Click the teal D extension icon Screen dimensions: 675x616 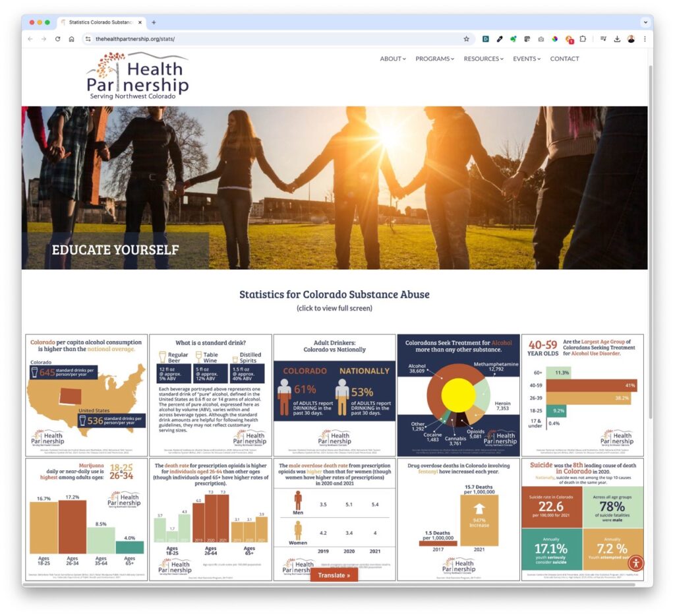pyautogui.click(x=486, y=39)
